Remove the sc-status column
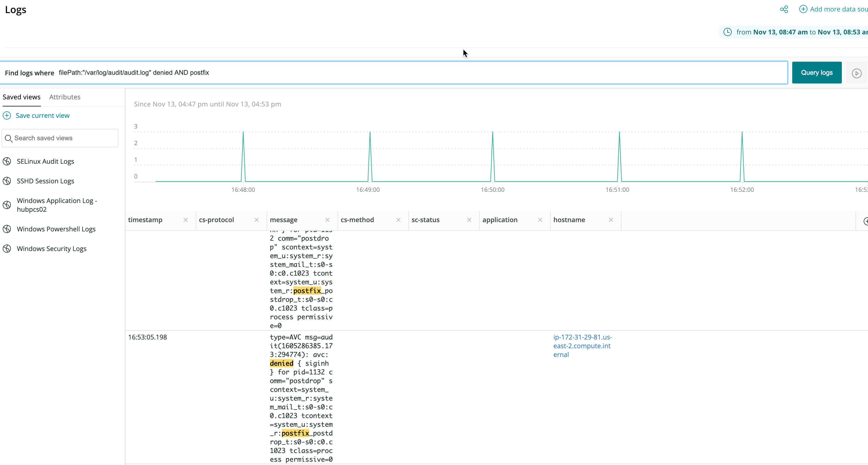 [469, 220]
